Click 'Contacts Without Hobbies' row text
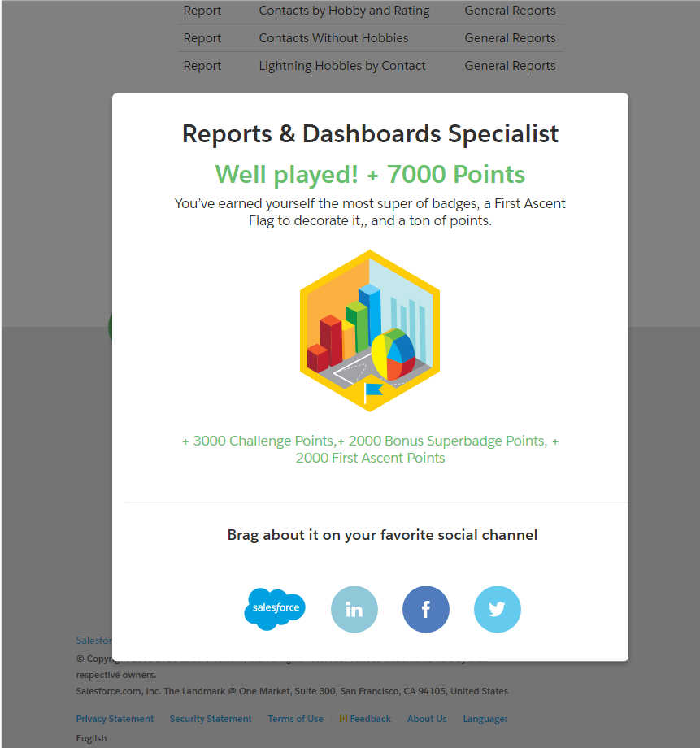Screen dimensions: 700x748 (333, 38)
